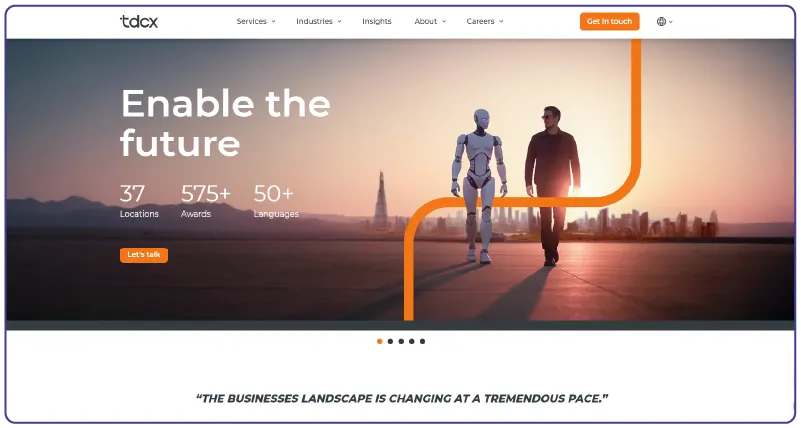The width and height of the screenshot is (801, 428).
Task: Click the Let's talk button
Action: [144, 255]
